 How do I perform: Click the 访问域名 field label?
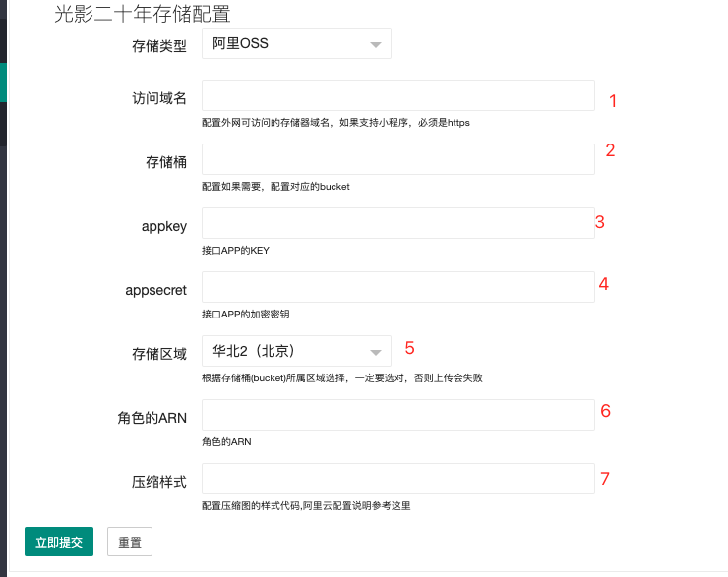coord(159,98)
